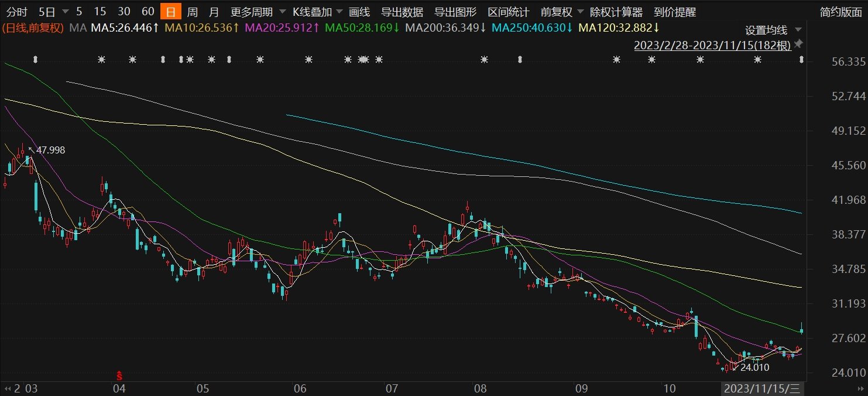Choose the 15 minute period
This screenshot has height=396, width=868.
[100, 12]
